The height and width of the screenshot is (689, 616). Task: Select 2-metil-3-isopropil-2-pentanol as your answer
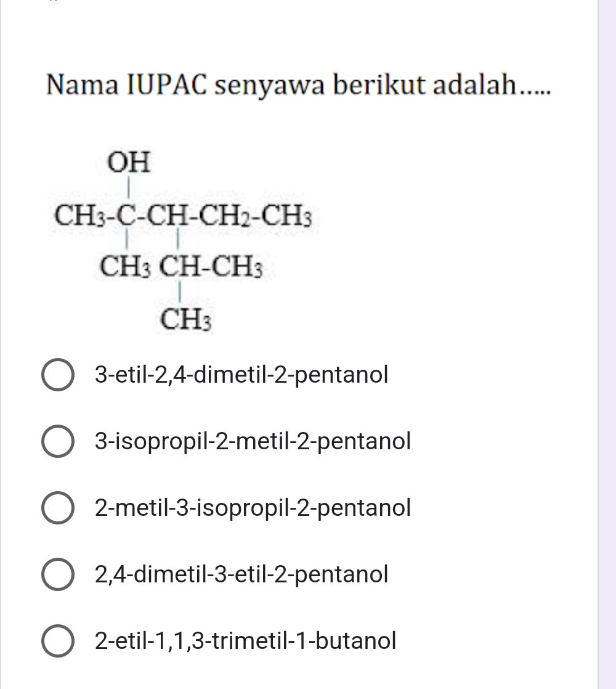pos(59,508)
